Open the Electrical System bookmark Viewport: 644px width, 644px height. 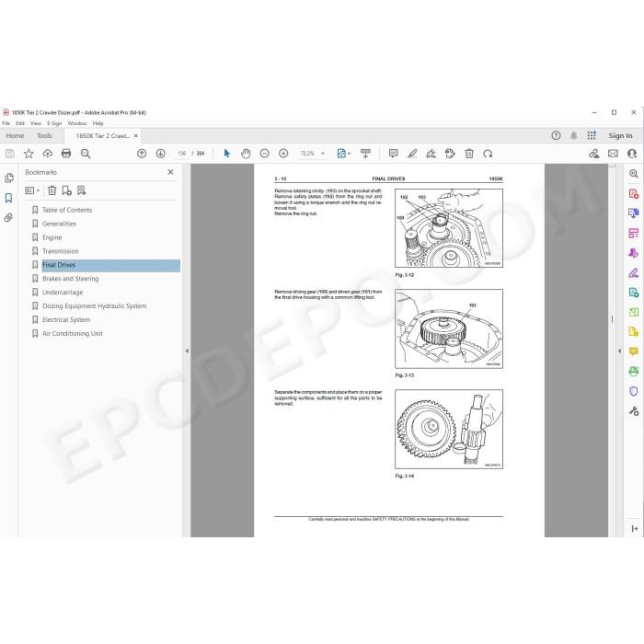pos(66,319)
